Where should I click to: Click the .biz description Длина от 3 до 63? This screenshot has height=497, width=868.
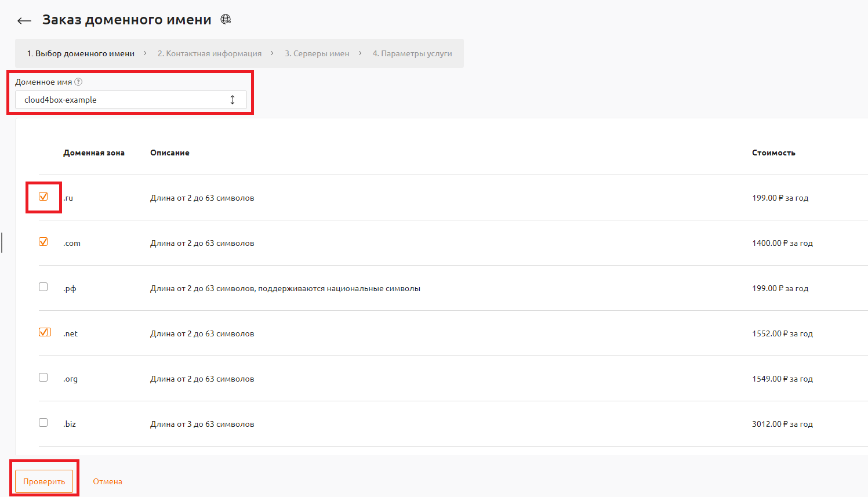tap(202, 424)
